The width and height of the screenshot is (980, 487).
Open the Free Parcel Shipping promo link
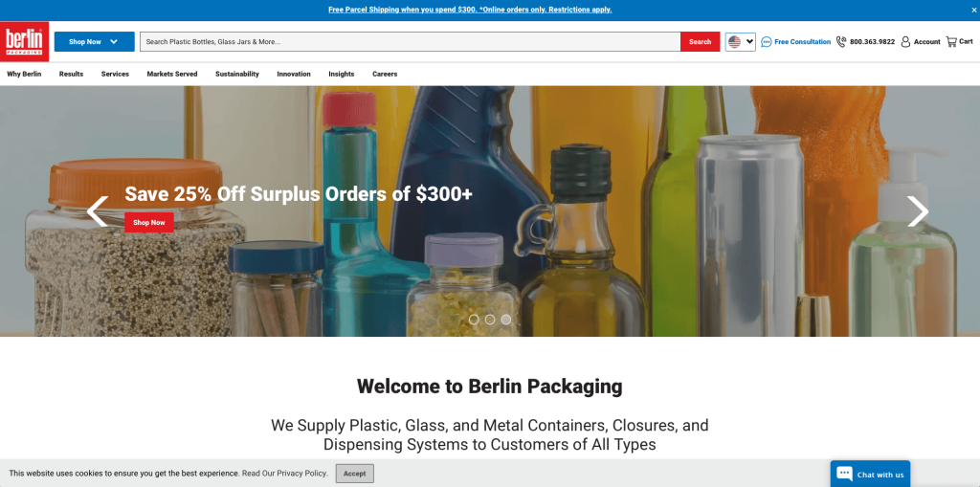(470, 10)
